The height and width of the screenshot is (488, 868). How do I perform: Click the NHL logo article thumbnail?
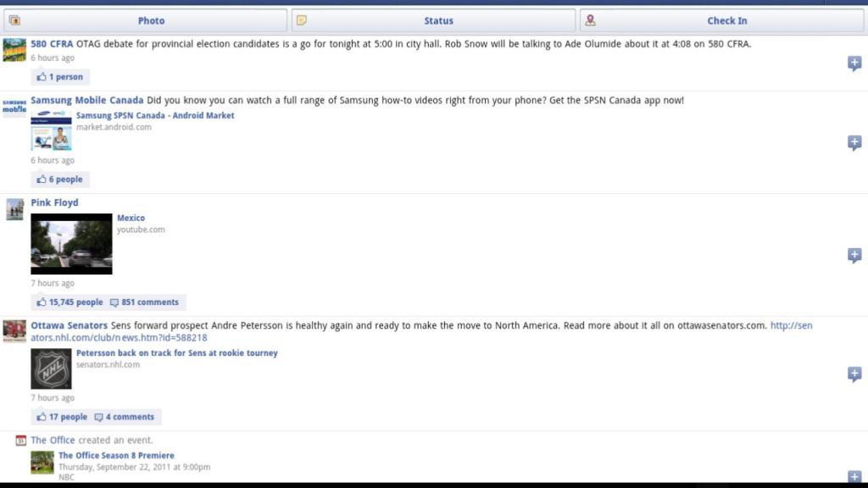51,369
